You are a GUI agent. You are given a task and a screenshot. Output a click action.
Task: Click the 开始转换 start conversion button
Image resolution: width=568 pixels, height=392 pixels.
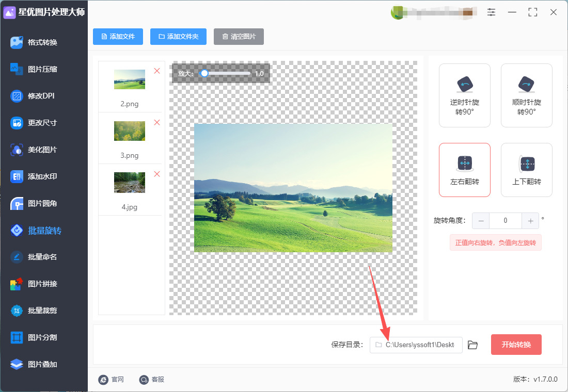click(x=516, y=345)
